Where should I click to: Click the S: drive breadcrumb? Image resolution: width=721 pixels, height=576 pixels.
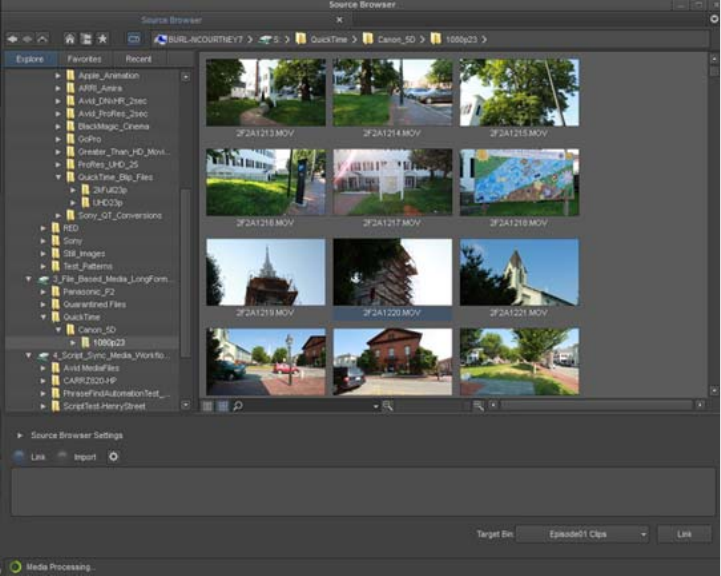[x=270, y=40]
